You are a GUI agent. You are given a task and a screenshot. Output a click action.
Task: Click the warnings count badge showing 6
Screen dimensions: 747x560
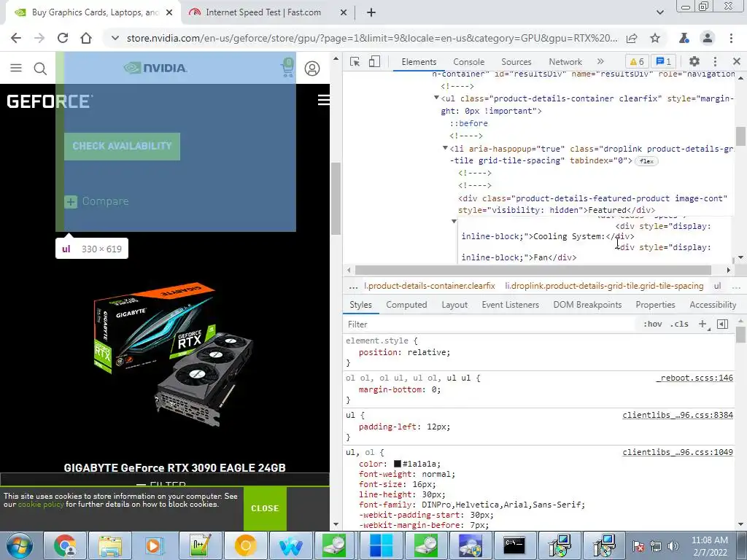(x=636, y=61)
